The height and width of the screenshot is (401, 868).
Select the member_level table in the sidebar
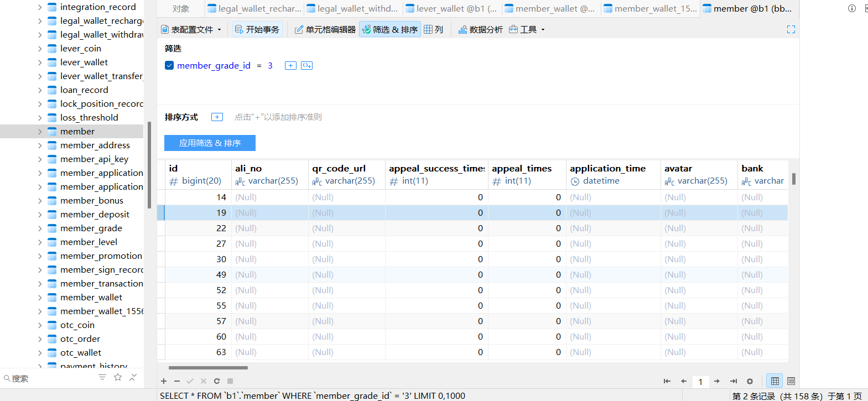coord(89,242)
